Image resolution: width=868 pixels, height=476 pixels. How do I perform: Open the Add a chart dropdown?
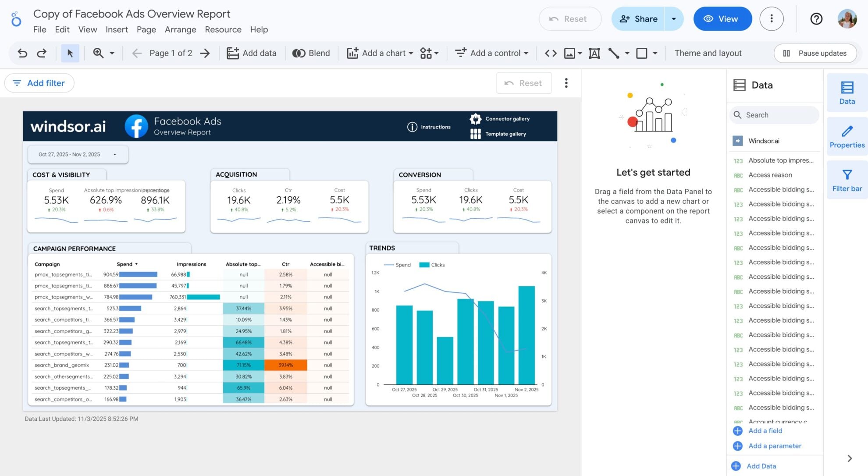pyautogui.click(x=380, y=53)
